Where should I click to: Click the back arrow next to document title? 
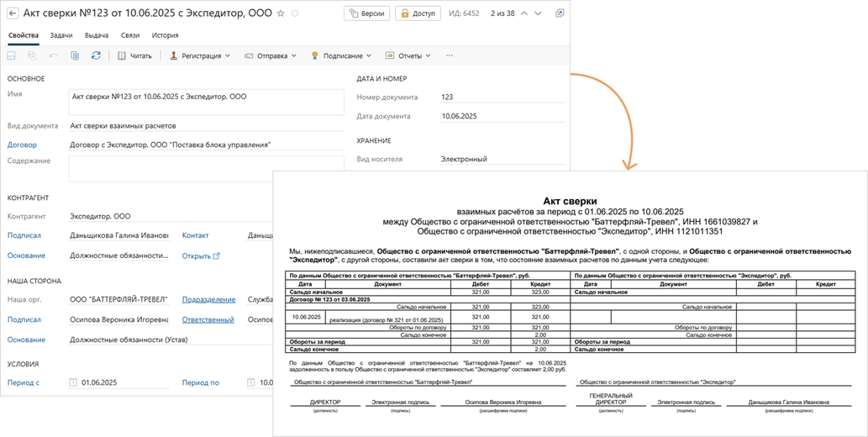point(13,13)
